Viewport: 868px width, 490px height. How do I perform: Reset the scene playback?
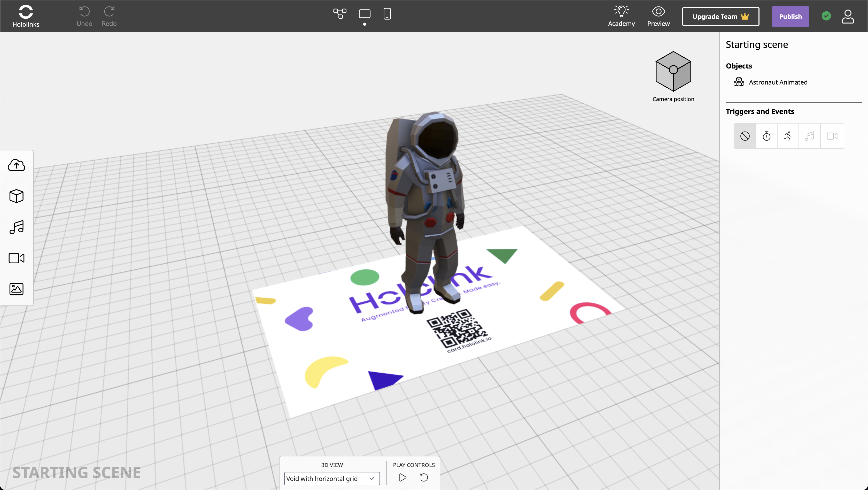click(x=424, y=478)
